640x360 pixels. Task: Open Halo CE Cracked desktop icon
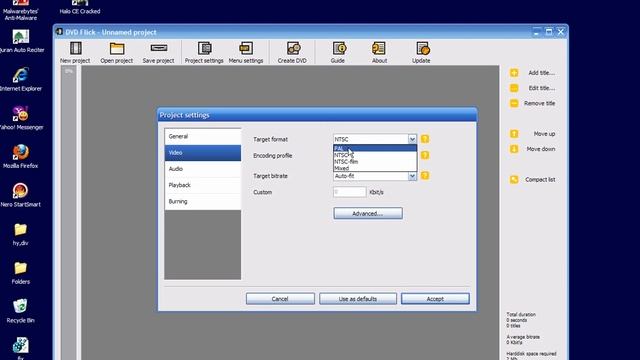[80, 3]
